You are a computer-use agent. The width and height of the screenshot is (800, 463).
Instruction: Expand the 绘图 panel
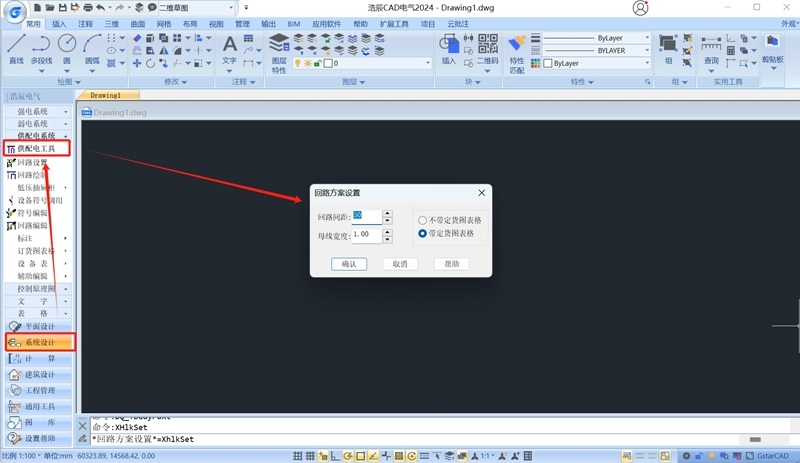pyautogui.click(x=69, y=82)
